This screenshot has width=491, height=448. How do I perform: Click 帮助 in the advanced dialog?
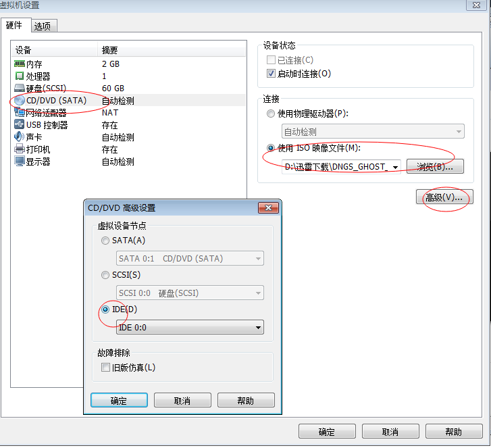246,401
